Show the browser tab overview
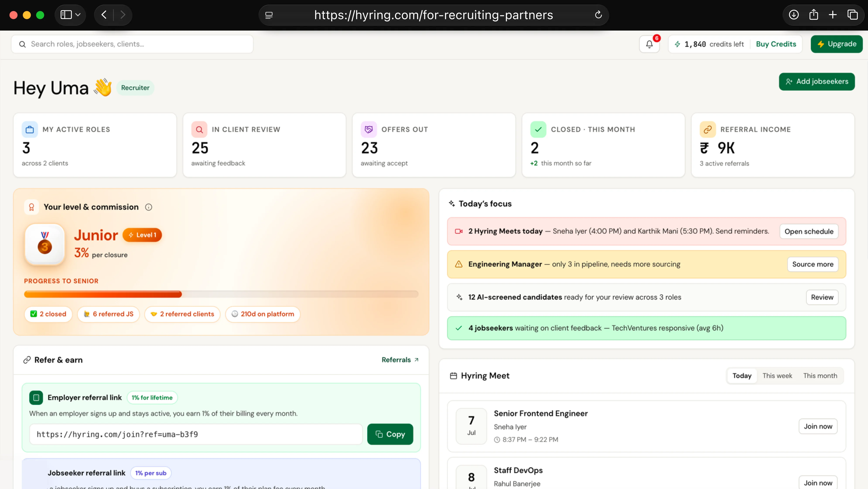 [x=853, y=15]
